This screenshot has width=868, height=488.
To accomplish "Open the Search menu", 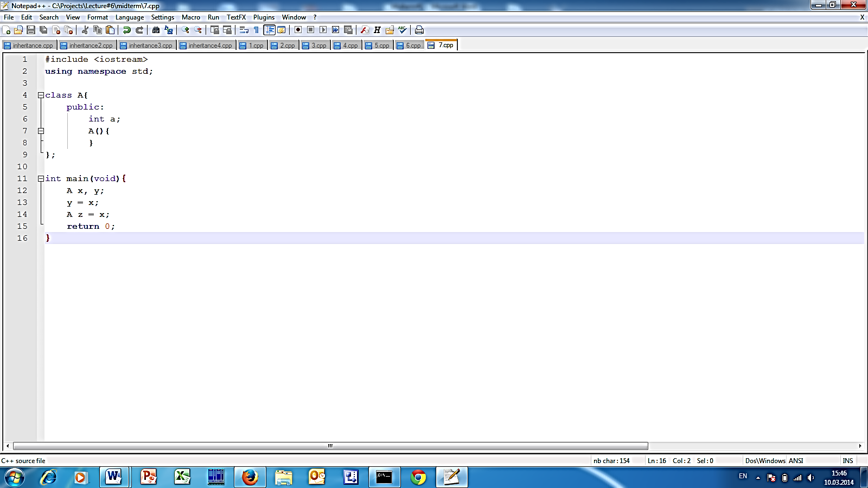I will 49,17.
